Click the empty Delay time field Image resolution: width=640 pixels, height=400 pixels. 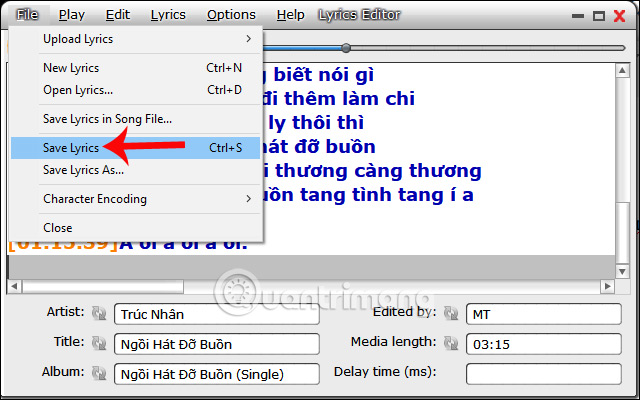(x=544, y=374)
